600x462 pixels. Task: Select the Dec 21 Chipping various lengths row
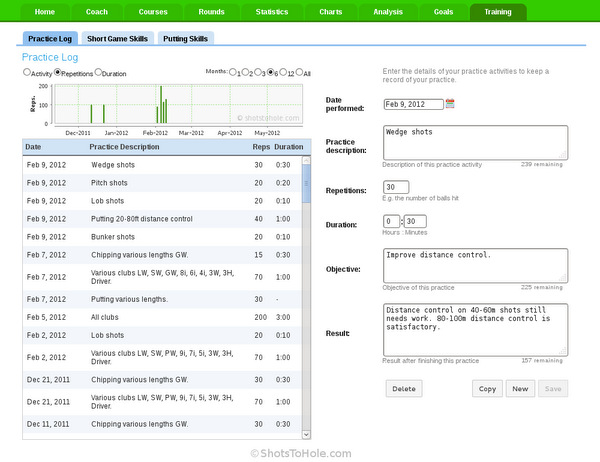click(x=162, y=380)
